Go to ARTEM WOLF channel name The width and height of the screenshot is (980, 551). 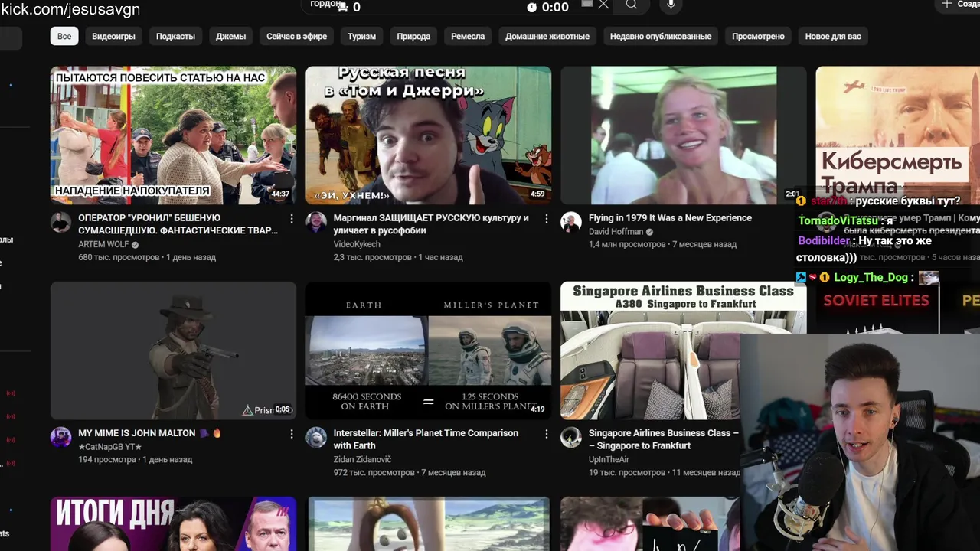coord(103,245)
